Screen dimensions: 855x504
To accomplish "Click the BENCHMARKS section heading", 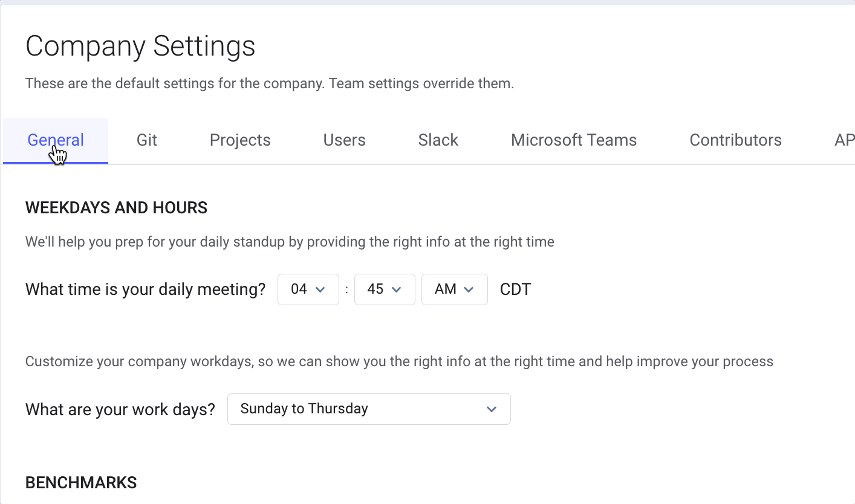I will (x=81, y=483).
